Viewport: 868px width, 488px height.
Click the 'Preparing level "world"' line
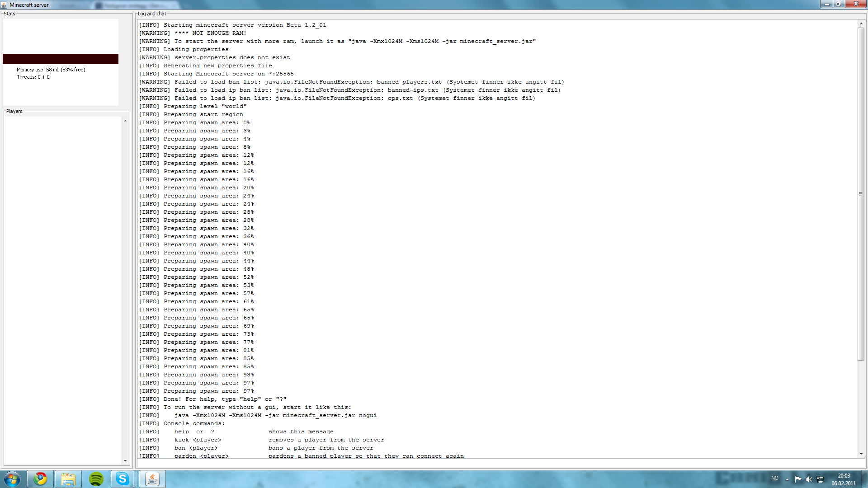pyautogui.click(x=193, y=106)
